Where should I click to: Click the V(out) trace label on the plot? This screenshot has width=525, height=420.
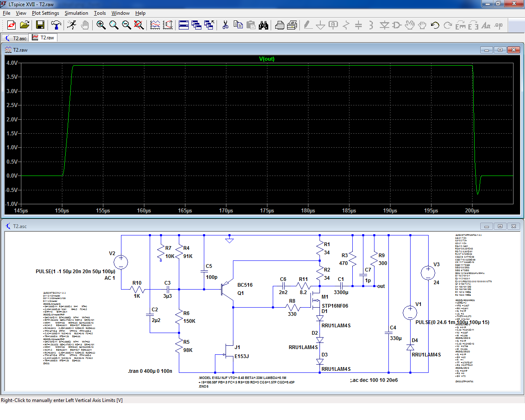[267, 59]
